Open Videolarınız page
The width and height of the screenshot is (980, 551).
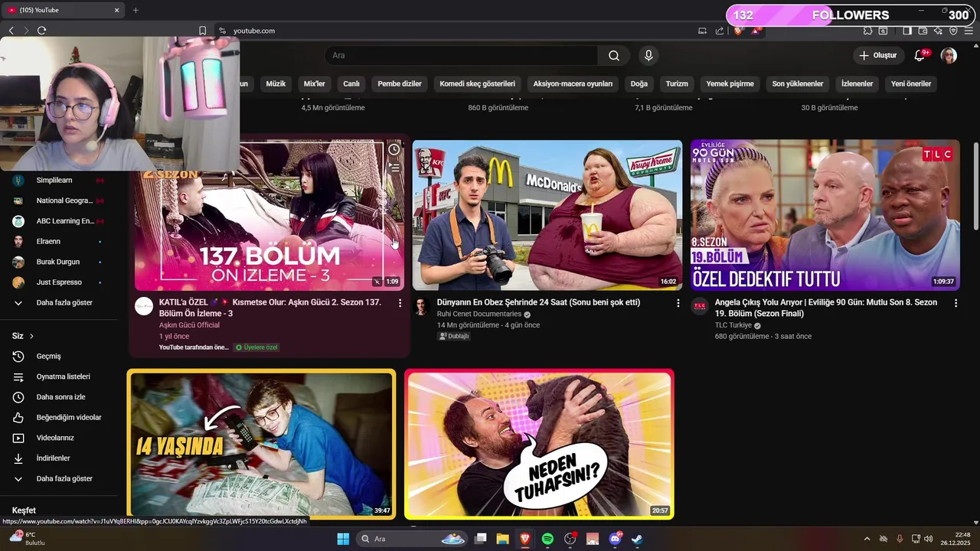[59, 438]
